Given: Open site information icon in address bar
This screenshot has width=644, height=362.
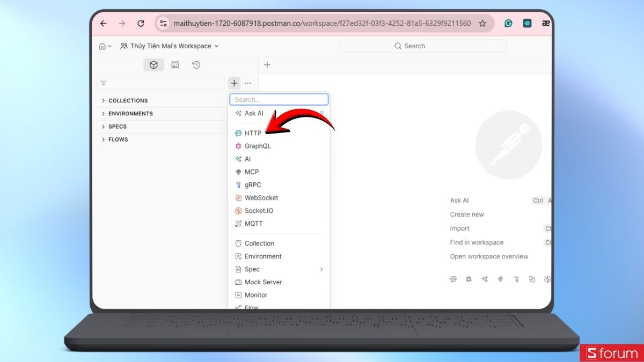Looking at the screenshot, I should pos(164,24).
